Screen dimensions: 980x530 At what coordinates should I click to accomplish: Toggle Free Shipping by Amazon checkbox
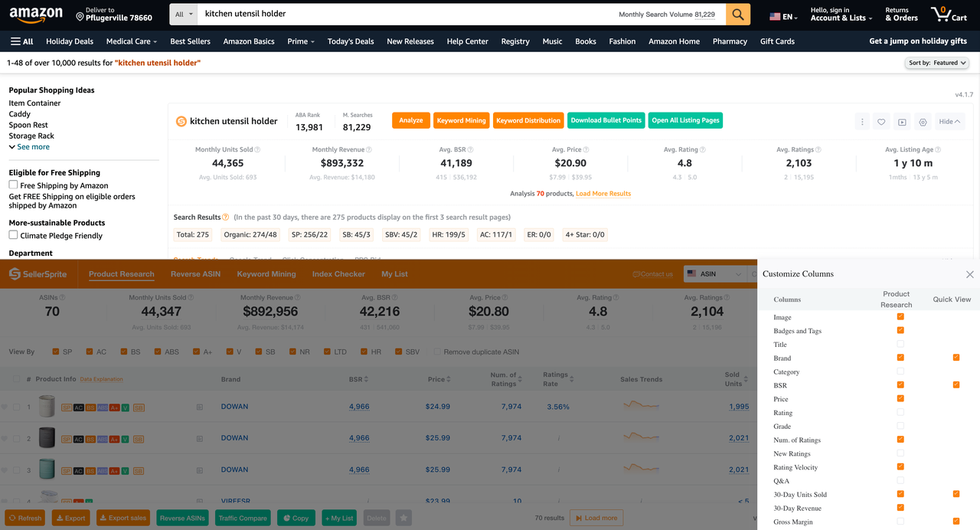pyautogui.click(x=13, y=185)
